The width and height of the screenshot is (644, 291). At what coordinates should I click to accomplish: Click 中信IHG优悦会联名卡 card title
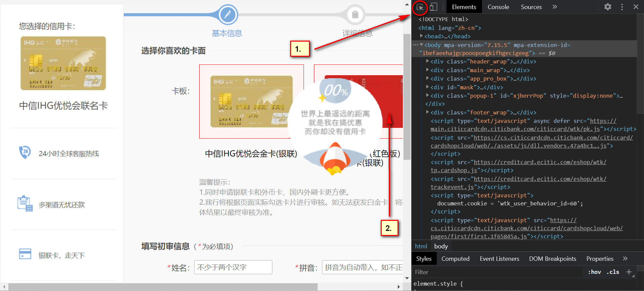63,106
